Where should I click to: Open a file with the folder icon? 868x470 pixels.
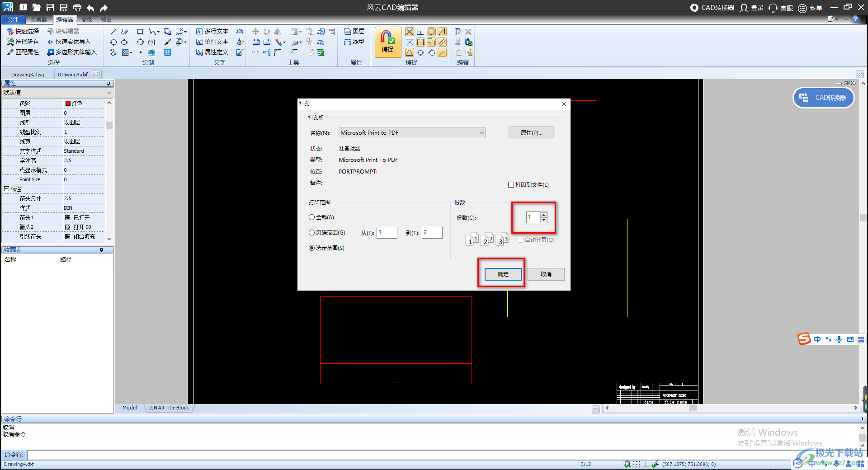pyautogui.click(x=37, y=7)
